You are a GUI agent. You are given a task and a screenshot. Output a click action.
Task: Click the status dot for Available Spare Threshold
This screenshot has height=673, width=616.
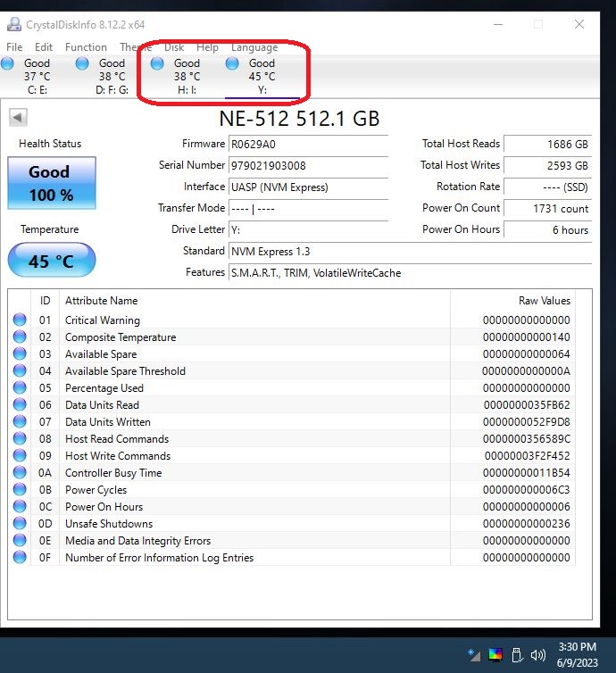20,370
